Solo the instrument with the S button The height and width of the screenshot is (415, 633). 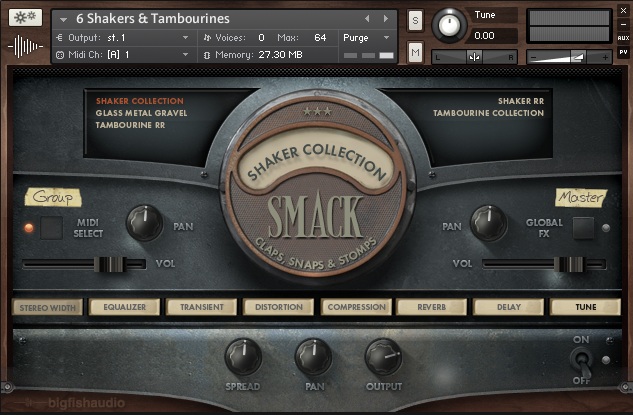click(415, 20)
